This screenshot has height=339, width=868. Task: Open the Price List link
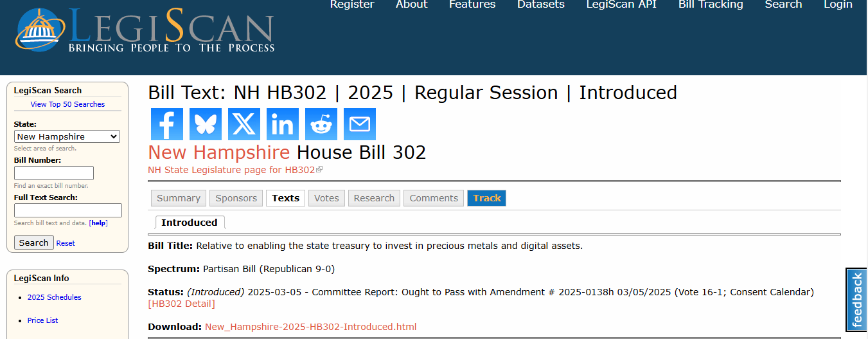[42, 320]
